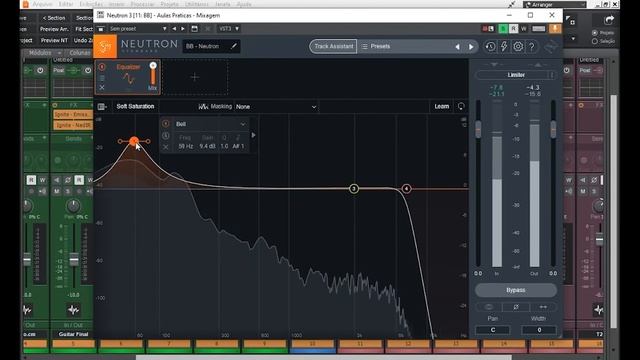640x360 pixels.
Task: Invert phase with the ø icon
Action: (x=516, y=307)
